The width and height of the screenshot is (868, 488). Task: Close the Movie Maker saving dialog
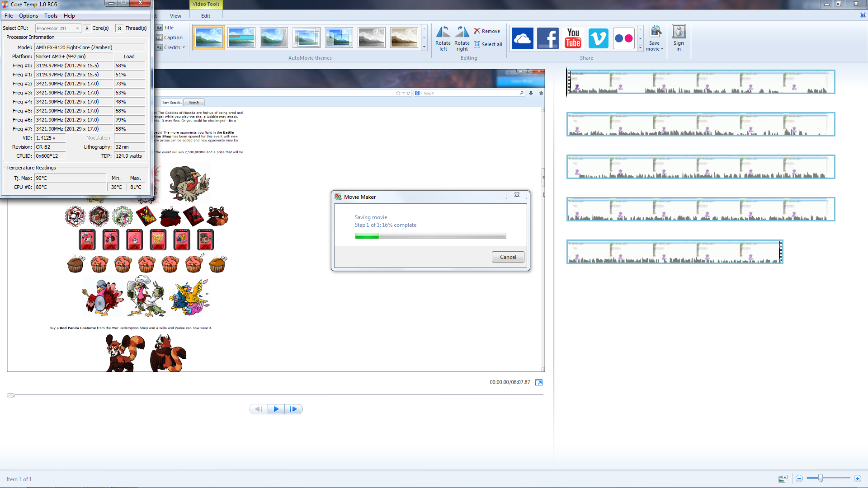click(517, 195)
